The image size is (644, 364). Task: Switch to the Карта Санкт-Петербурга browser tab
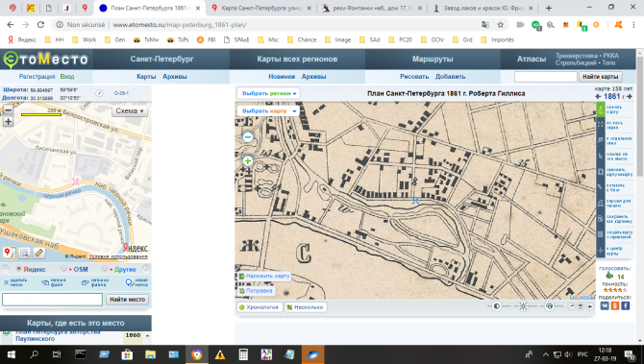tap(262, 8)
